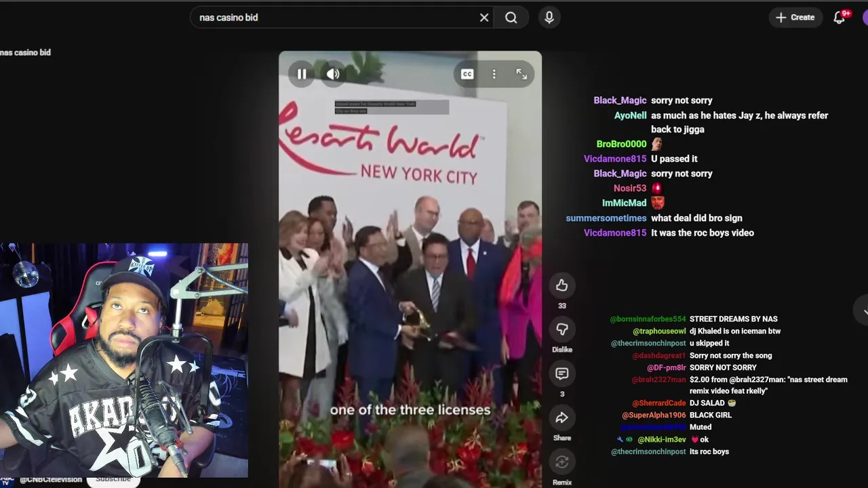Screen dimensions: 868x488
Task: Click the @DF-pm8lr chat name
Action: click(667, 368)
